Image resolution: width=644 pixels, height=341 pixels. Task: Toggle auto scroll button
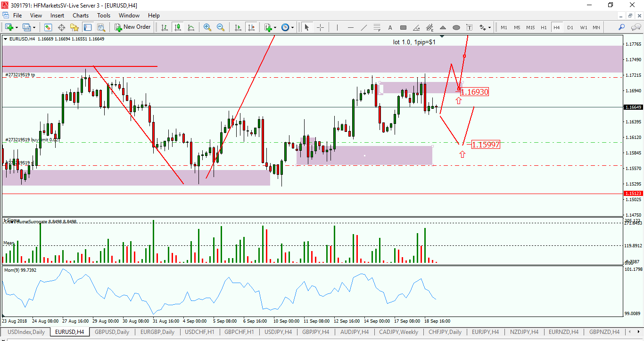pyautogui.click(x=238, y=27)
